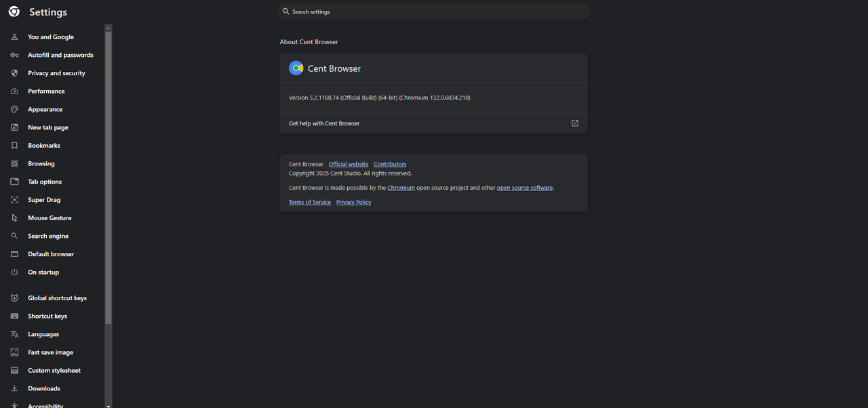Viewport: 868px width, 408px height.
Task: Click the power icon for On startup
Action: click(x=14, y=272)
